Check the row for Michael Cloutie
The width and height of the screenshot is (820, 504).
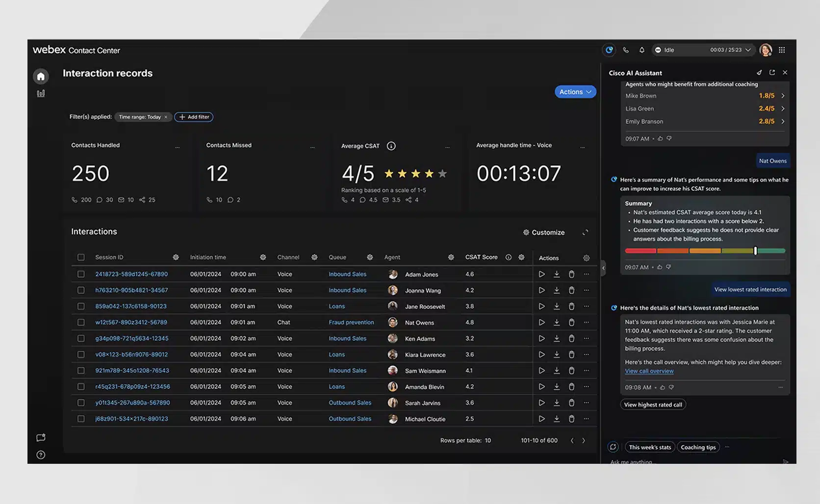[81, 419]
